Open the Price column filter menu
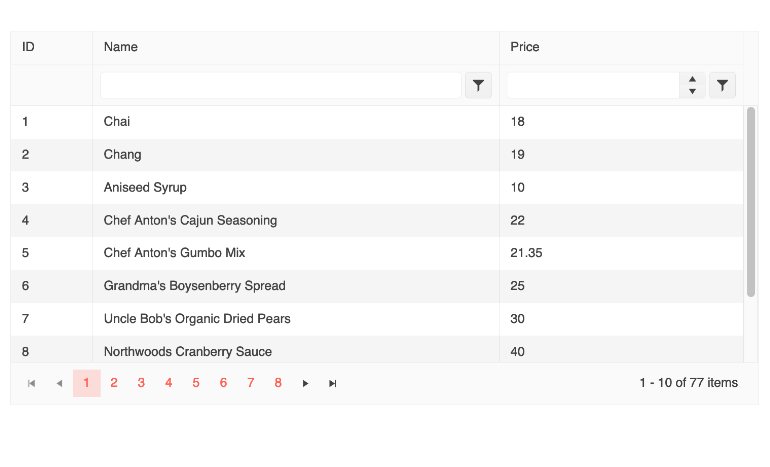The image size is (770, 467). [722, 85]
